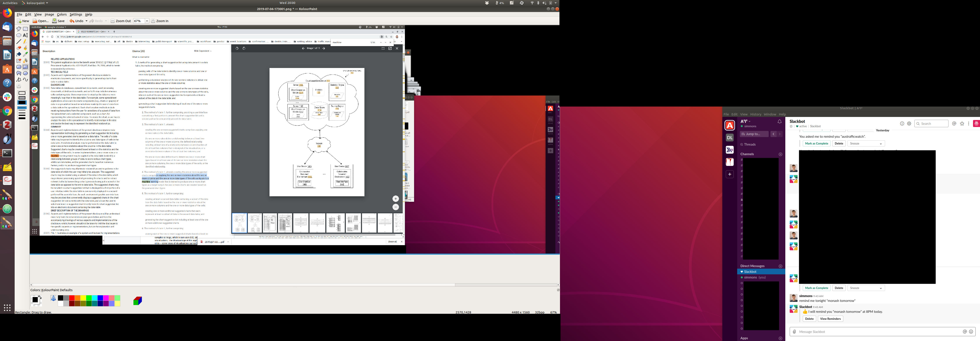Expand the Undo history dropdown arrow
This screenshot has width=980, height=341.
click(x=86, y=21)
